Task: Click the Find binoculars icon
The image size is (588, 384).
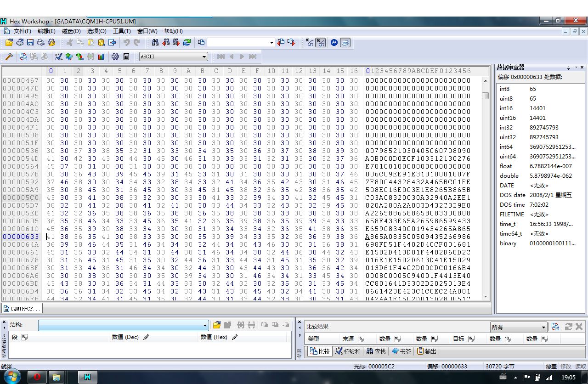Action: tap(155, 42)
